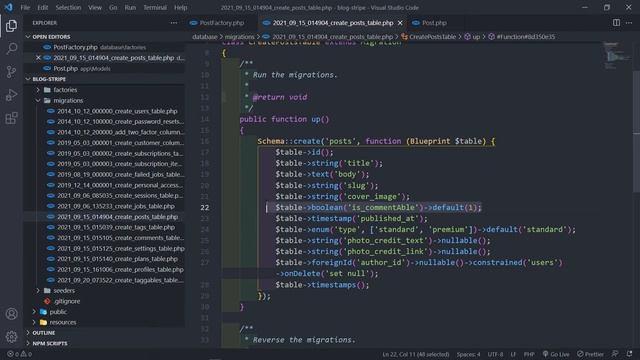Viewport: 640px width, 360px height.
Task: Open 2021_09_06_135233_create_jobs_table.php file
Action: [116, 206]
